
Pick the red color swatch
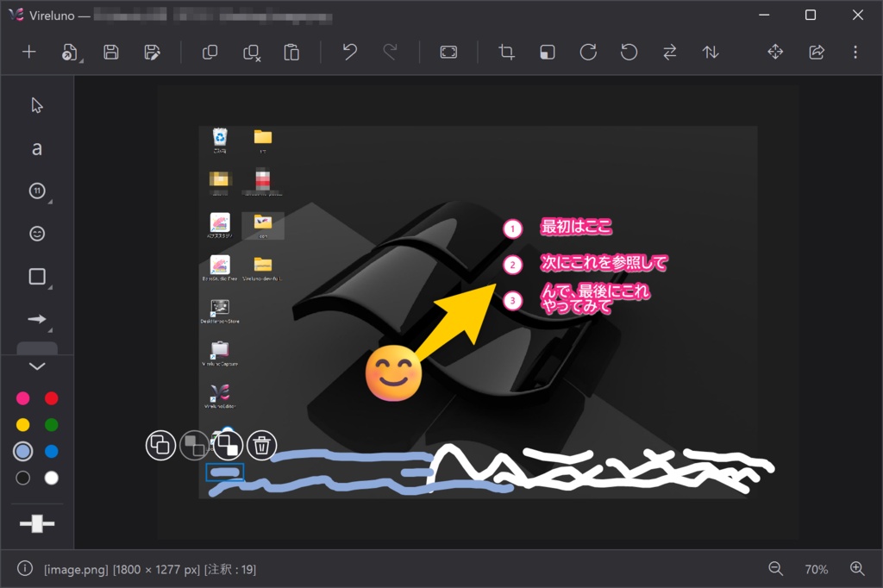[51, 399]
